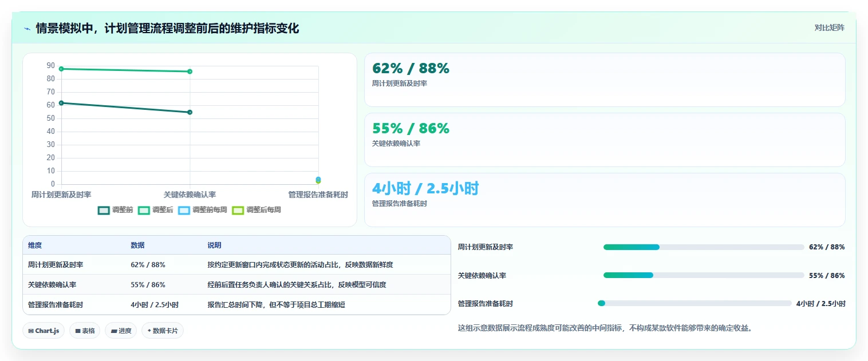Click the 4小时 / 2.5小时 data card
This screenshot has height=361, width=868.
(x=605, y=200)
